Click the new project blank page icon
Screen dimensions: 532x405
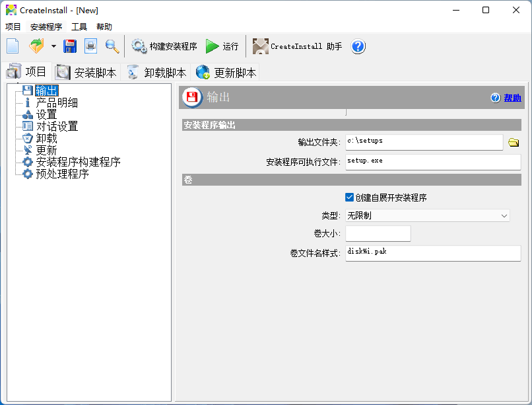point(13,46)
